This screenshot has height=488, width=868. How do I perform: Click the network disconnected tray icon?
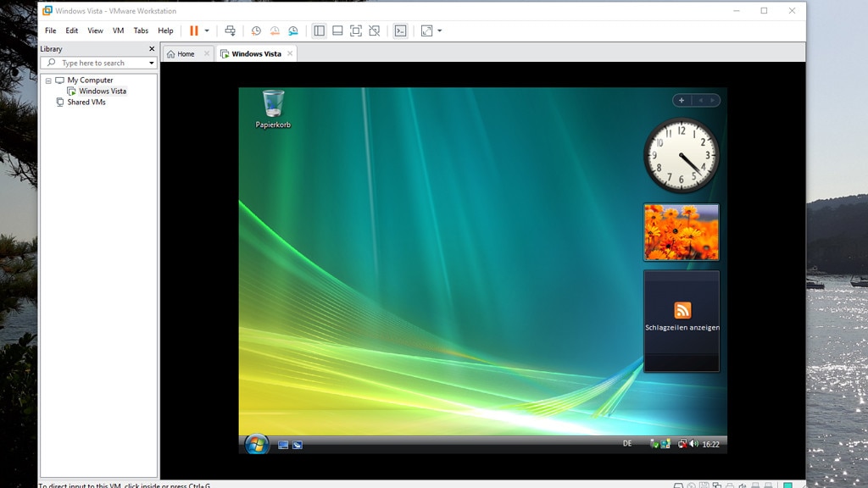point(682,444)
